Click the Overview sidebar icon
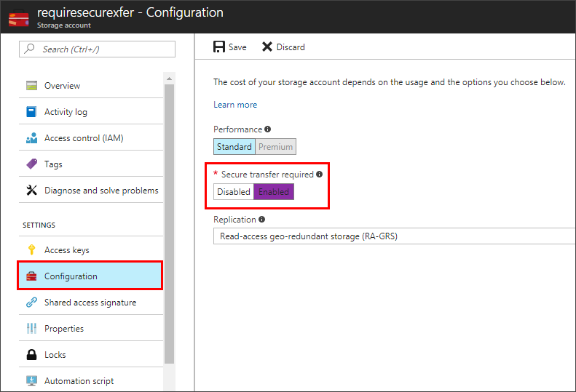The height and width of the screenshot is (392, 576). click(31, 86)
